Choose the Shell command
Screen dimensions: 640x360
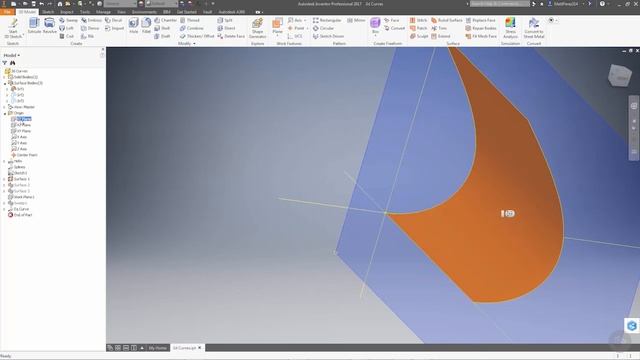click(162, 28)
